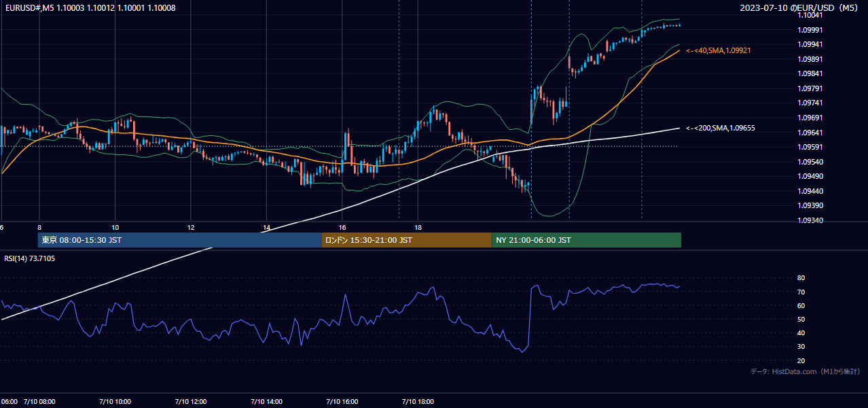Click price axis value 1.09490
This screenshot has height=408, width=868.
tap(810, 176)
